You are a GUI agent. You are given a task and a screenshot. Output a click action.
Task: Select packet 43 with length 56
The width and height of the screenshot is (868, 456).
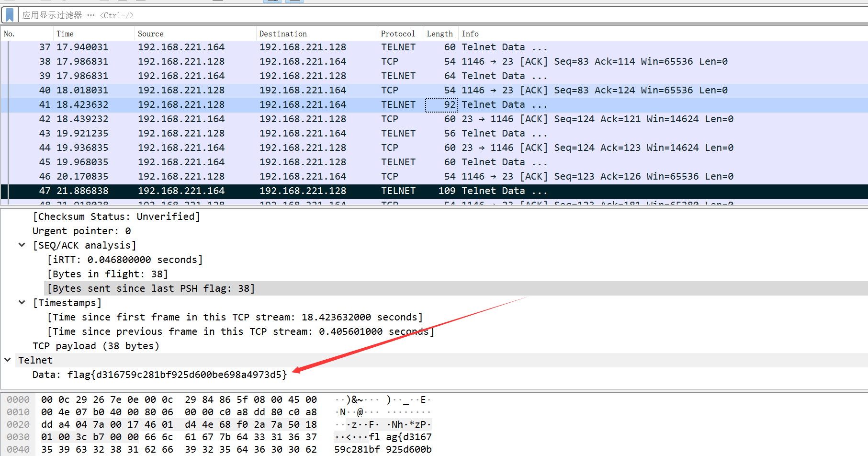pyautogui.click(x=434, y=133)
